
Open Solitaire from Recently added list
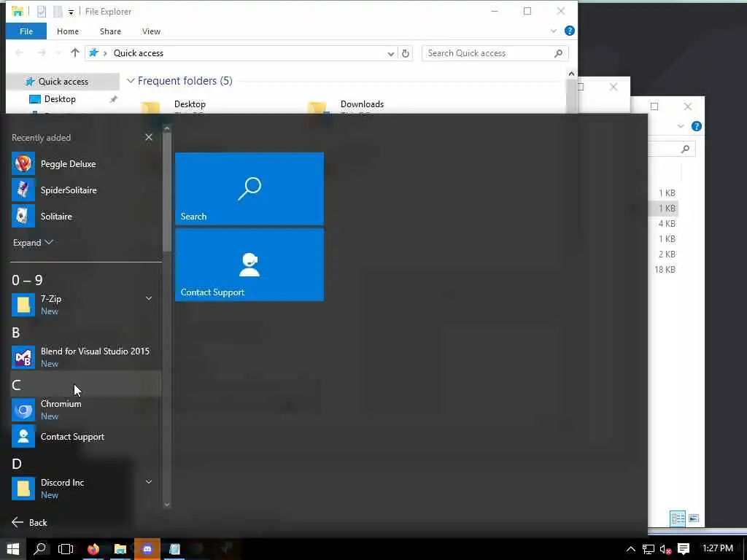pyautogui.click(x=86, y=216)
